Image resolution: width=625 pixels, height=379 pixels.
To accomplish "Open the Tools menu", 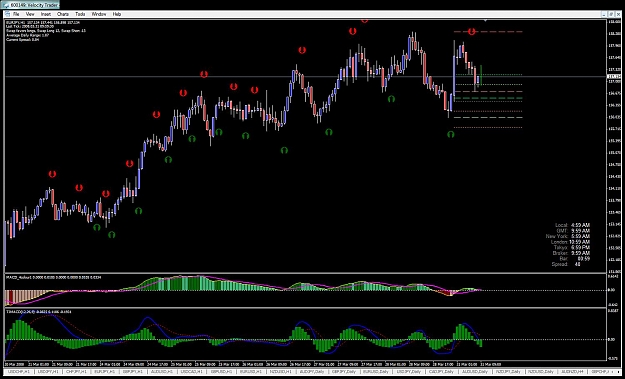I will point(80,14).
